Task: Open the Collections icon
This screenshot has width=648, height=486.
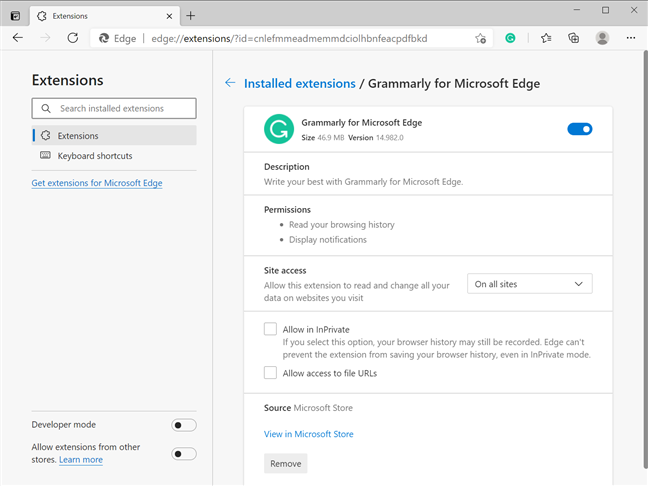Action: pyautogui.click(x=574, y=38)
